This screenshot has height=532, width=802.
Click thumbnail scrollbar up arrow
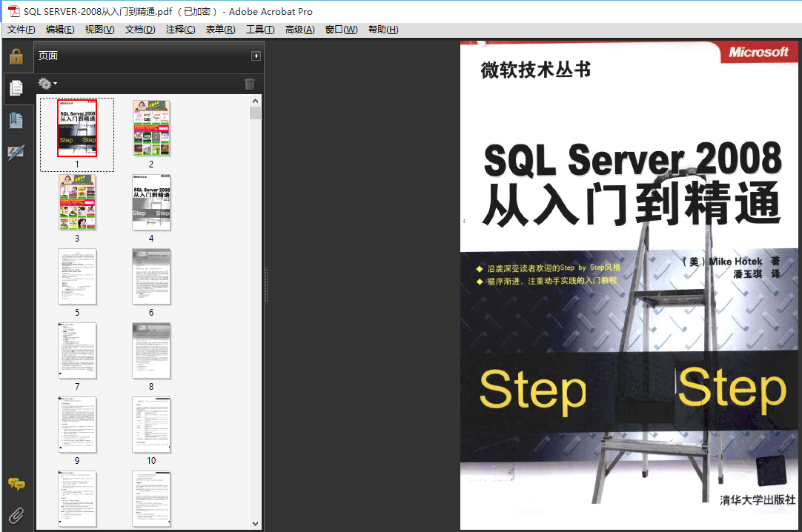coord(255,101)
